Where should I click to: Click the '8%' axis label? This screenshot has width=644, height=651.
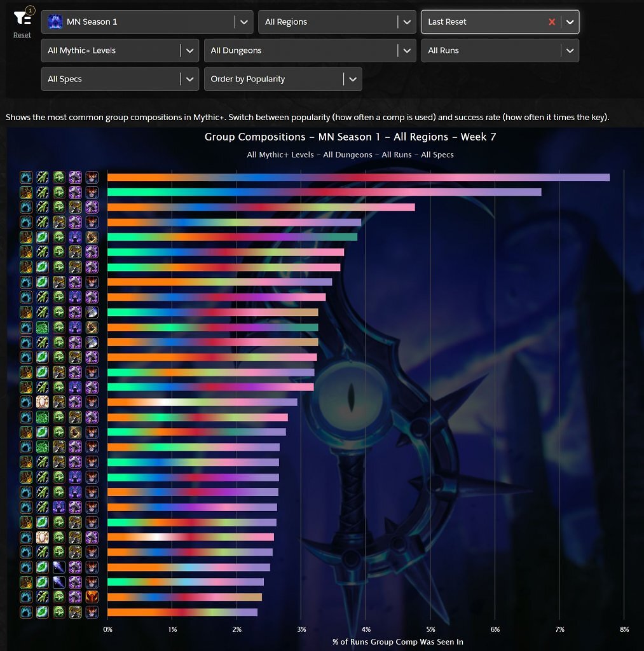(x=624, y=629)
